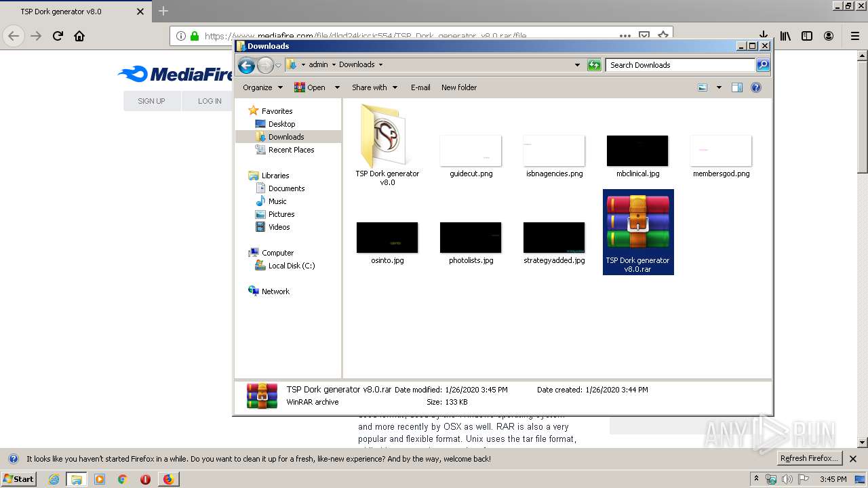Open Chrome from the taskbar

coord(122,479)
